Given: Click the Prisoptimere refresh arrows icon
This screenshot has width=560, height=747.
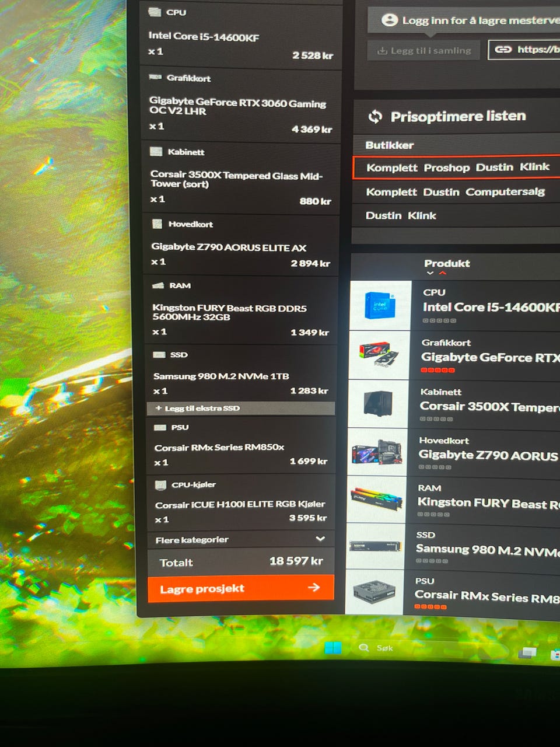Looking at the screenshot, I should pos(375,117).
